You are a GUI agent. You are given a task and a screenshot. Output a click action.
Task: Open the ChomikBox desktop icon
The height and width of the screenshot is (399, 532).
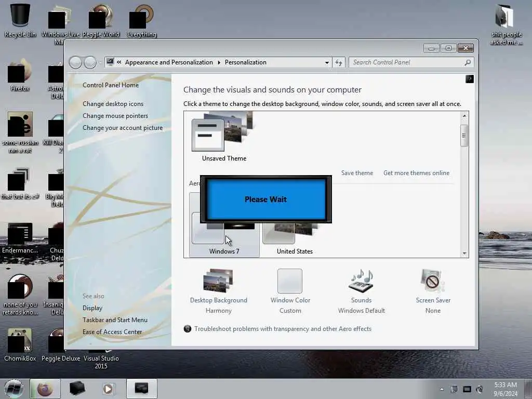coord(20,345)
